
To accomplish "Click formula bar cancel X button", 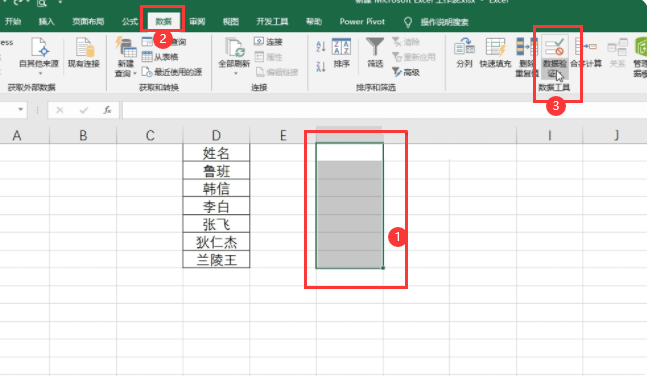I will [x=60, y=110].
